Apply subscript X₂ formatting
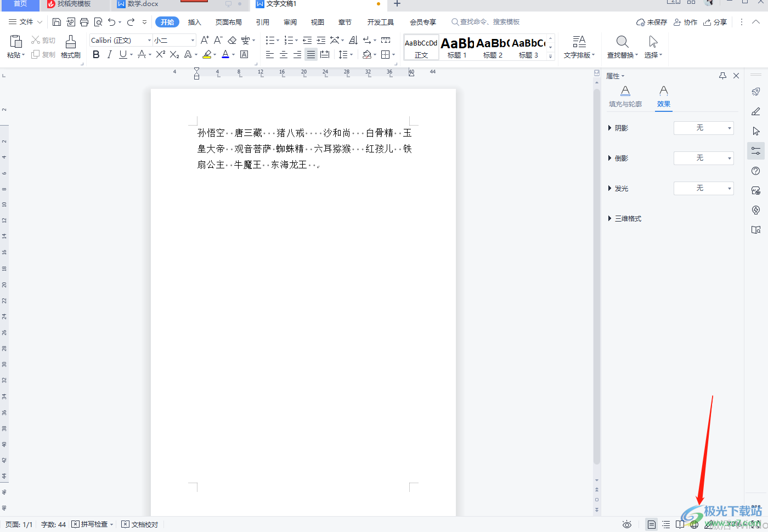Viewport: 768px width, 532px height. click(x=174, y=54)
